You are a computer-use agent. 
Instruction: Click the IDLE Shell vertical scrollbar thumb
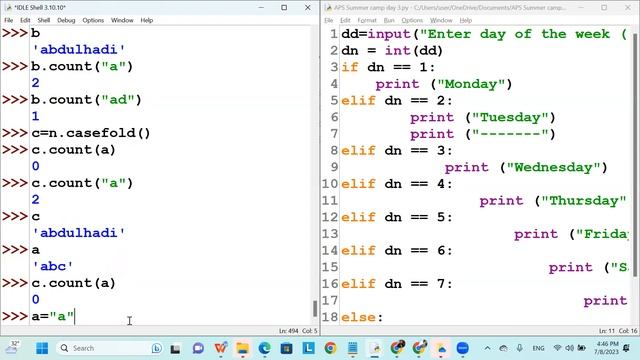pos(315,309)
